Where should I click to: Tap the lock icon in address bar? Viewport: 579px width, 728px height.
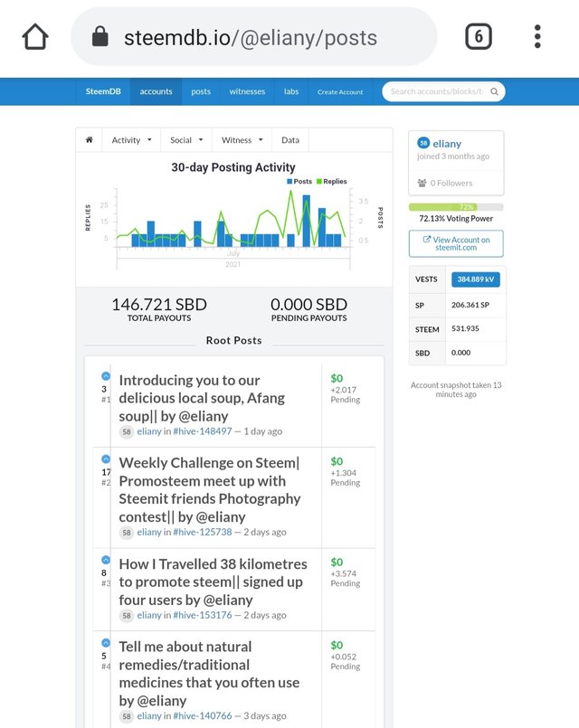tap(100, 36)
